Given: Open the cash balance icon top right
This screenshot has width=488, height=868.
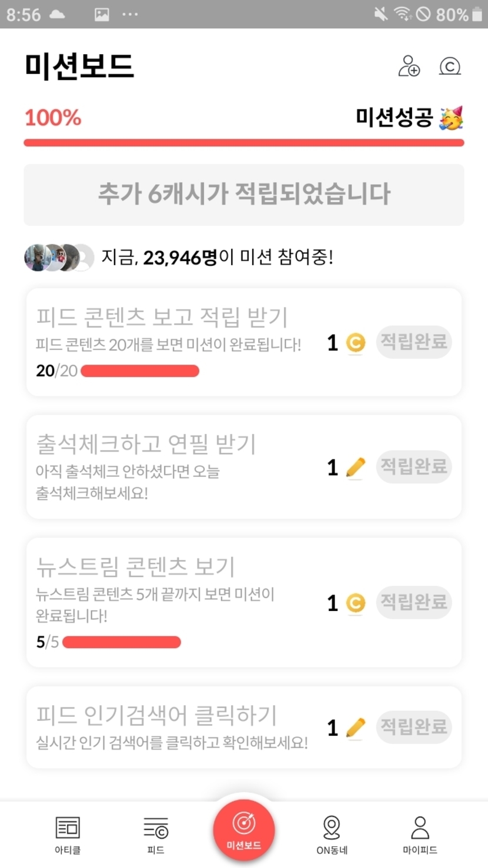Looking at the screenshot, I should tap(450, 66).
